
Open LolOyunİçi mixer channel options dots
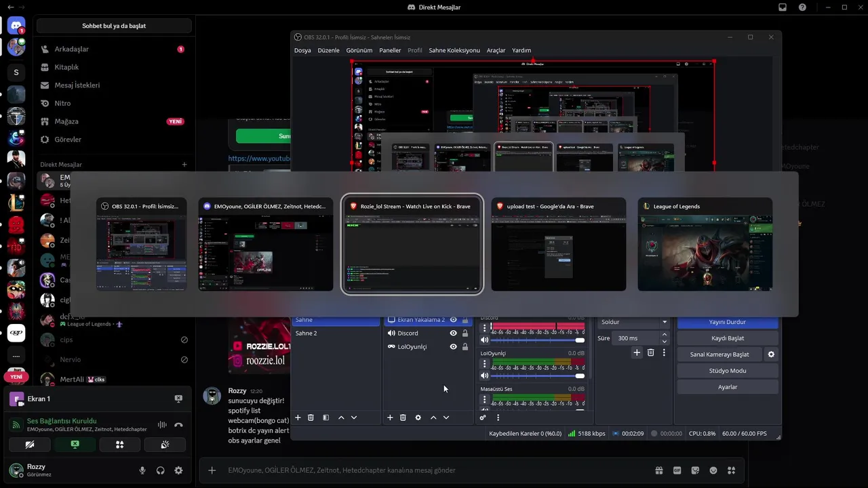[x=484, y=363]
